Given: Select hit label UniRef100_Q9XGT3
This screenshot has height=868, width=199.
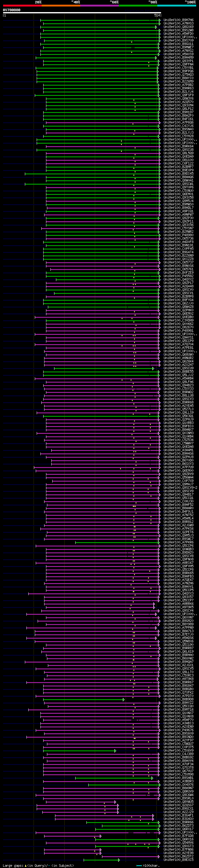Looking at the screenshot, I should pyautogui.click(x=179, y=846).
